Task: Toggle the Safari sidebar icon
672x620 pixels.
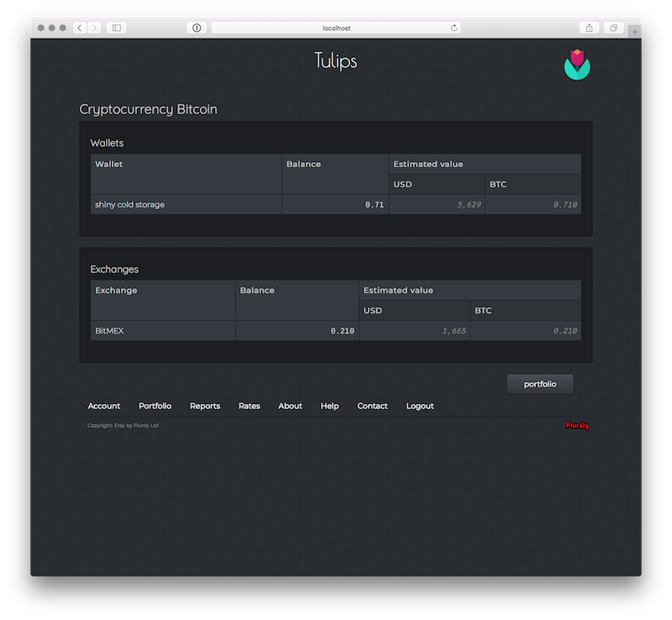Action: point(117,28)
